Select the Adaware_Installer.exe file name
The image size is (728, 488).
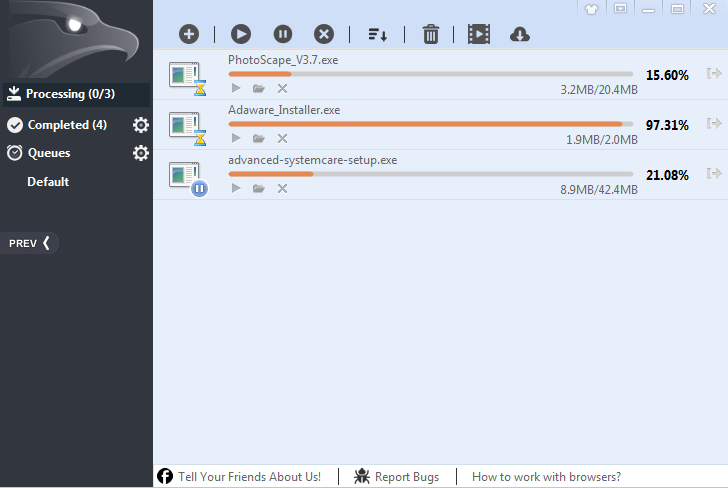click(284, 110)
